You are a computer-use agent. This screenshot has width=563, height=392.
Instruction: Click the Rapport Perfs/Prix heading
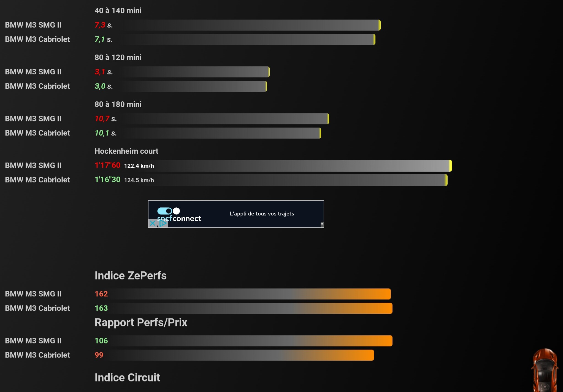tap(141, 322)
